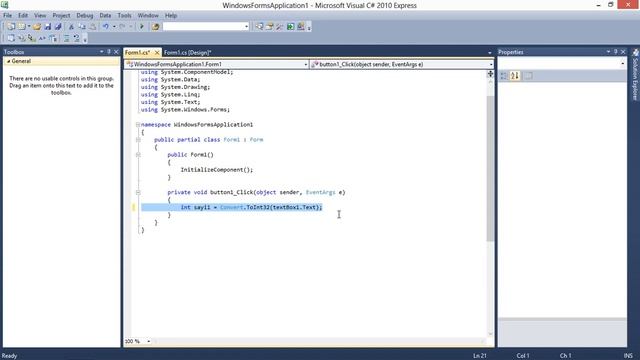Open the Toolbox window position dropdown

101,52
